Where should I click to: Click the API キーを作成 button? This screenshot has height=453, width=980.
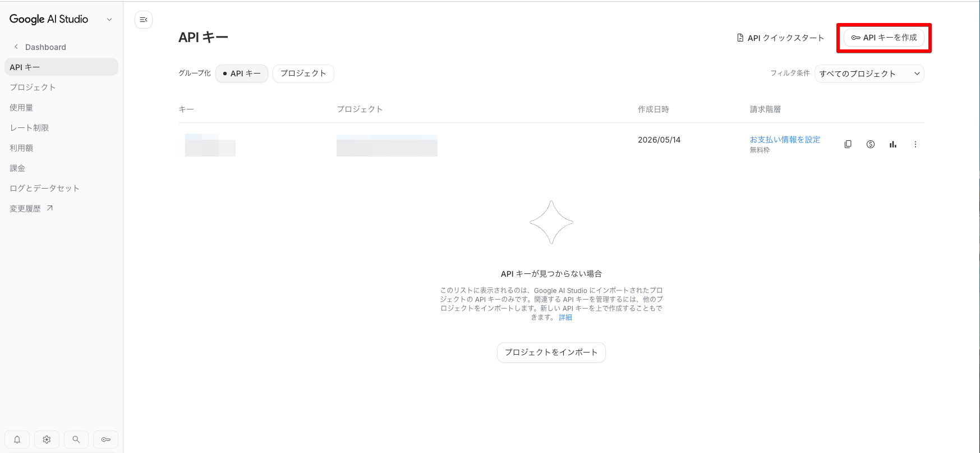(x=884, y=38)
